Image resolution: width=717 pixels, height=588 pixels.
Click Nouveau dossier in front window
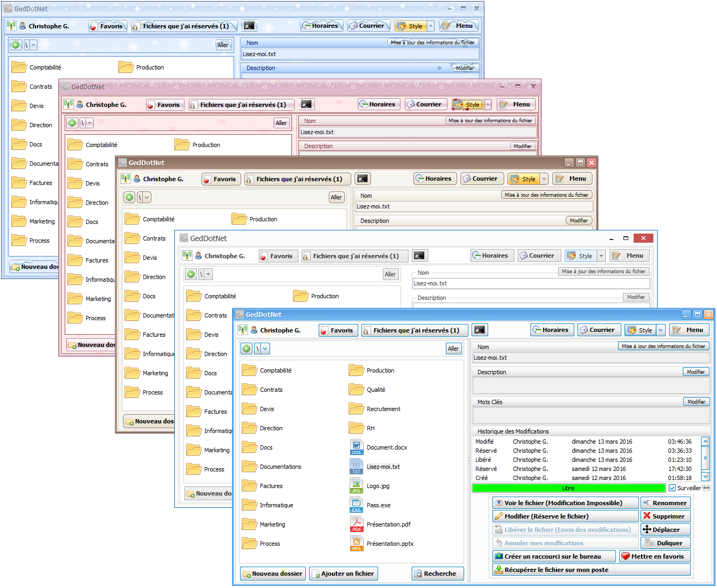click(273, 574)
